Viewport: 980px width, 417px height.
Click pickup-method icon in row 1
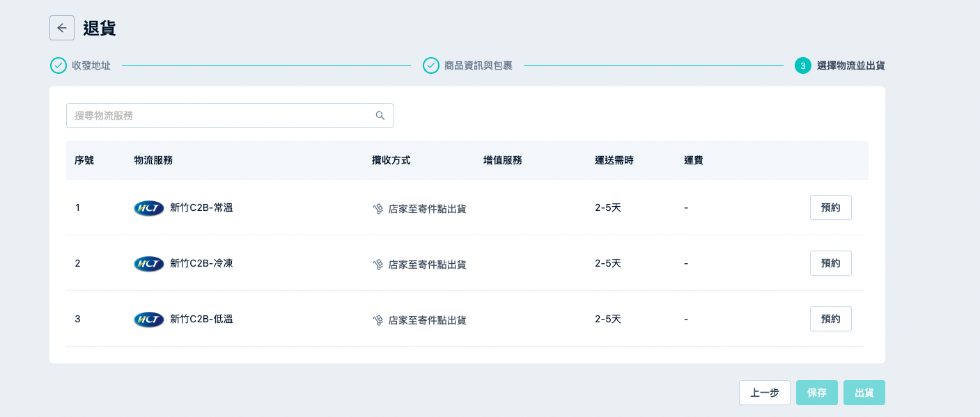click(x=378, y=209)
